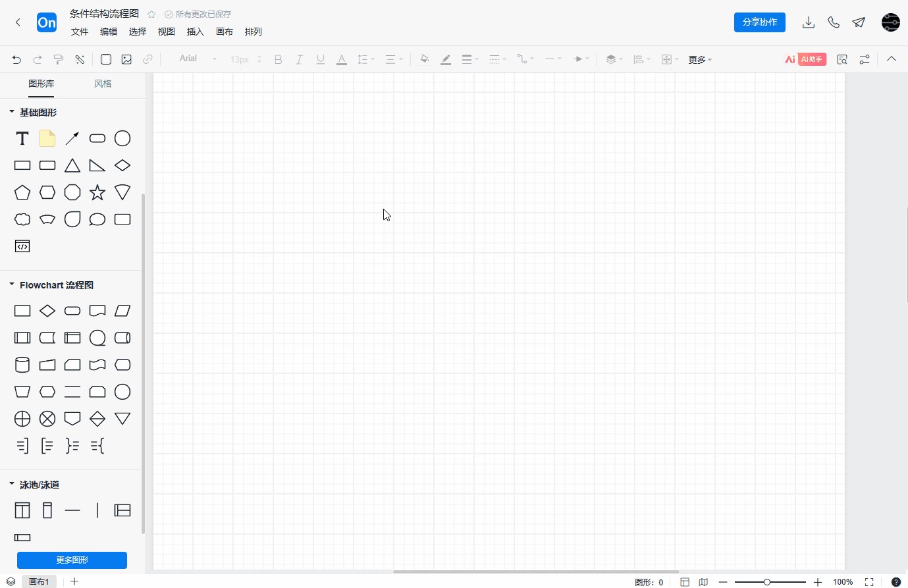Select the 画布1 page tab
908x588 pixels.
tap(39, 582)
